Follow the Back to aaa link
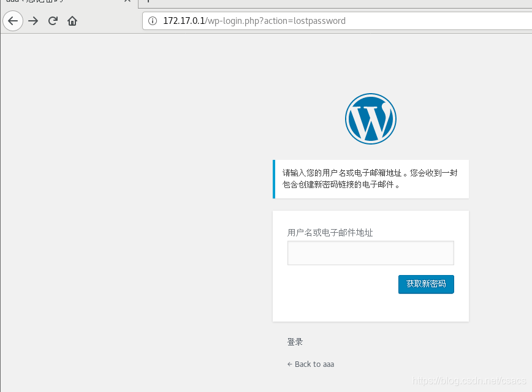Screen dimensions: 532x392 [x=311, y=364]
